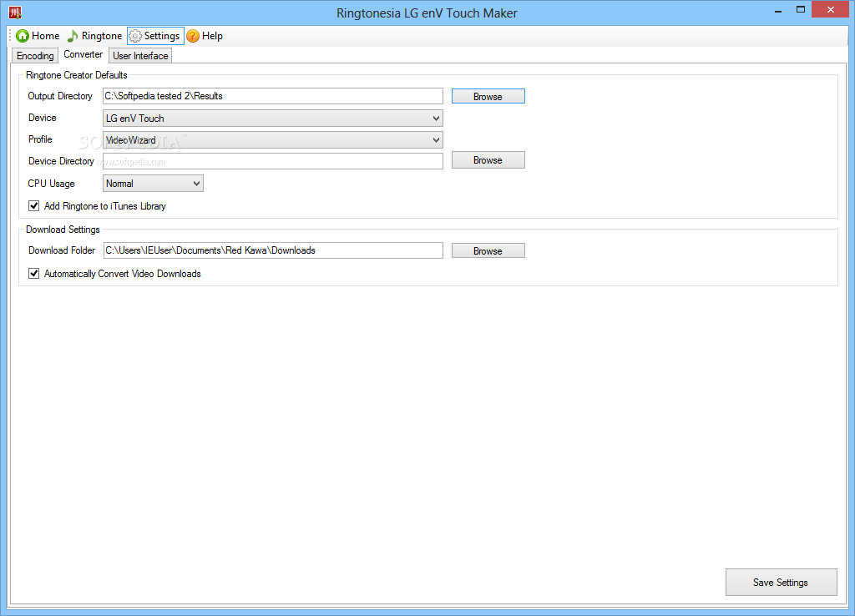The image size is (855, 616).
Task: Open the Ringtone section
Action: point(95,36)
